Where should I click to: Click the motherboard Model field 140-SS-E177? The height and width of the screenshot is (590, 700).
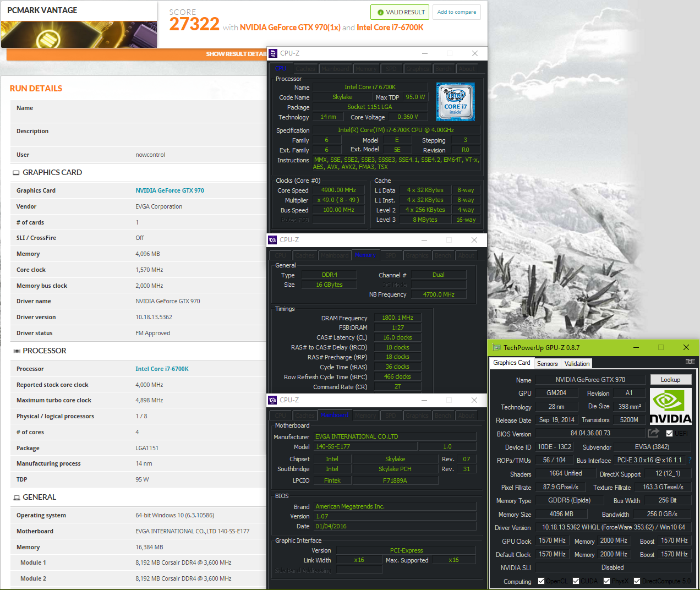click(x=365, y=446)
